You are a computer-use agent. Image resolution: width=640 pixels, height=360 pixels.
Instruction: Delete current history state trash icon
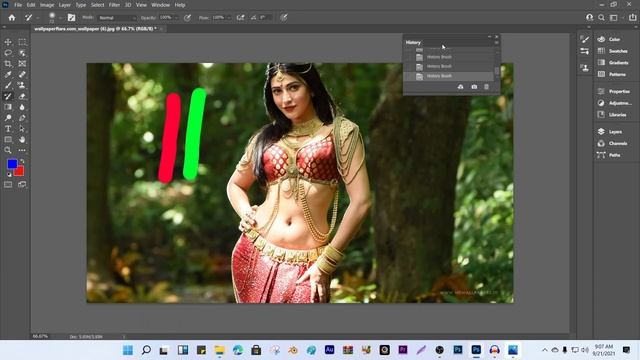[x=487, y=87]
